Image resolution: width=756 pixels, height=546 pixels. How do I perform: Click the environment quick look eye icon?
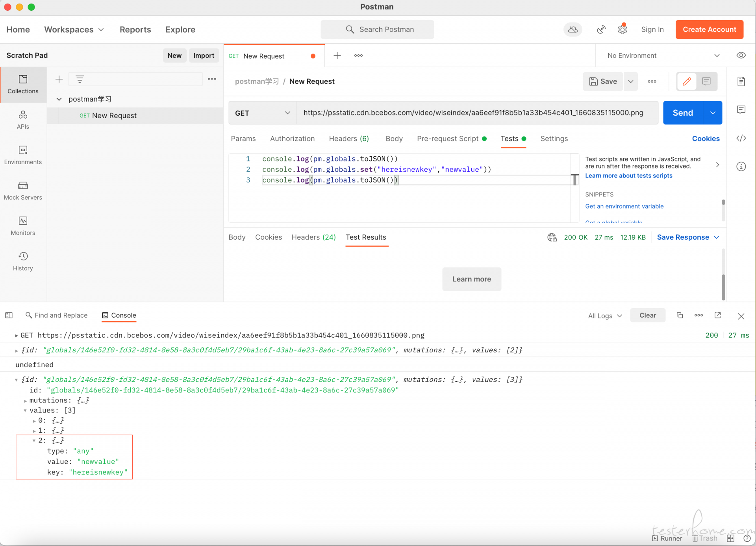(741, 56)
